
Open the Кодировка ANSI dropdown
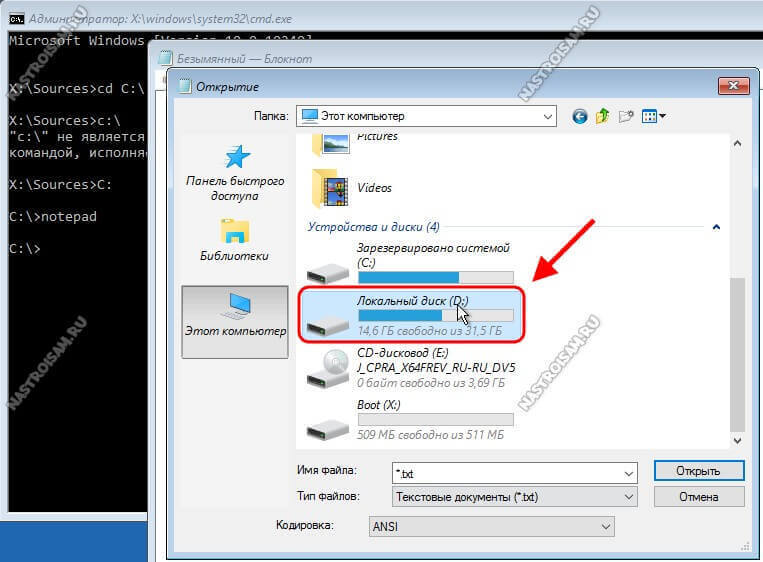491,526
